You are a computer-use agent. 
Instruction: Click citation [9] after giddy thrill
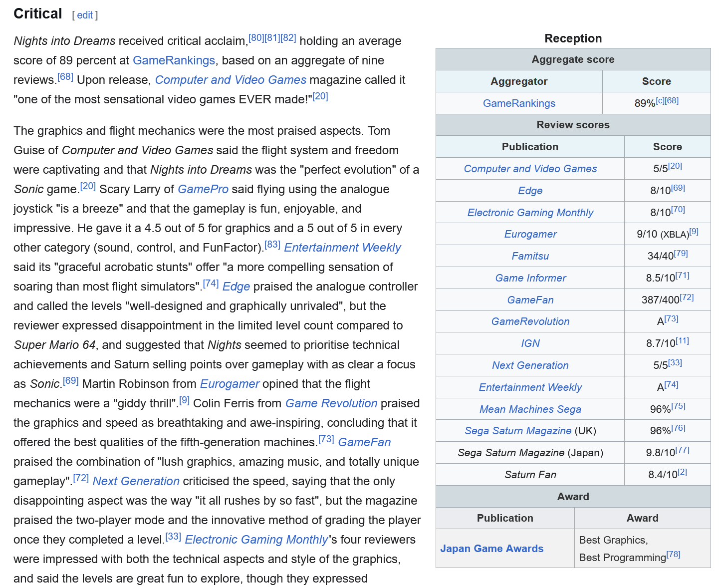click(185, 400)
